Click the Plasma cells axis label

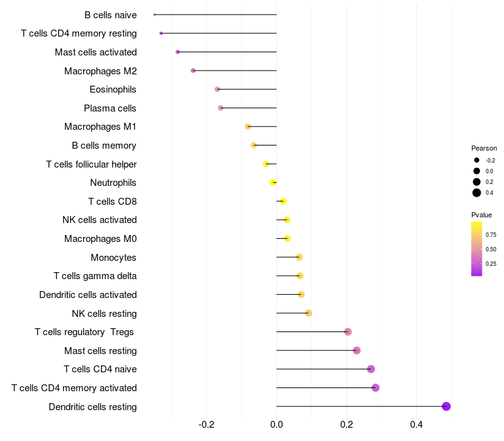(x=110, y=108)
